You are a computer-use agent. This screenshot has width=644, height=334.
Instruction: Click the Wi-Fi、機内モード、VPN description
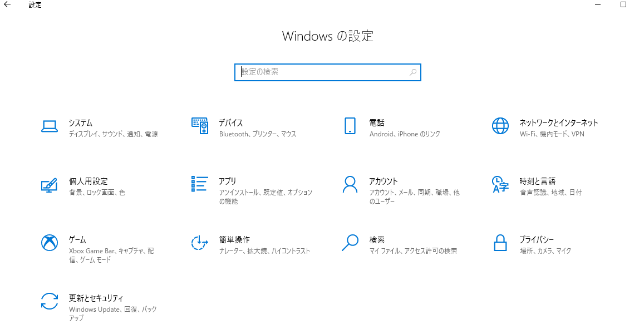pyautogui.click(x=552, y=134)
